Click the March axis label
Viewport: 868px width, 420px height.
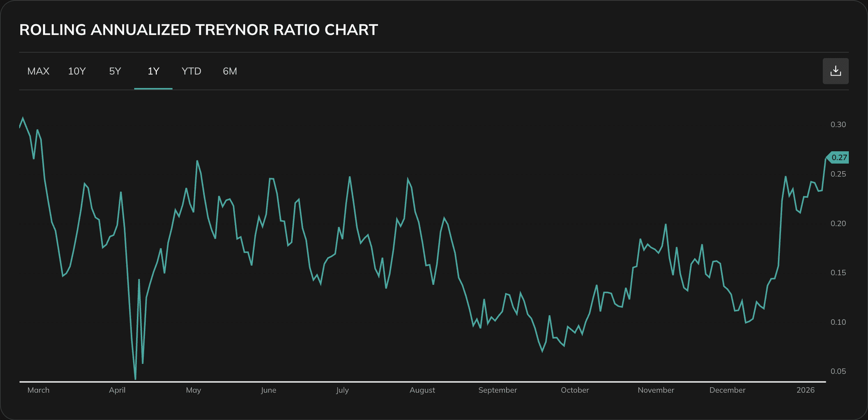39,390
